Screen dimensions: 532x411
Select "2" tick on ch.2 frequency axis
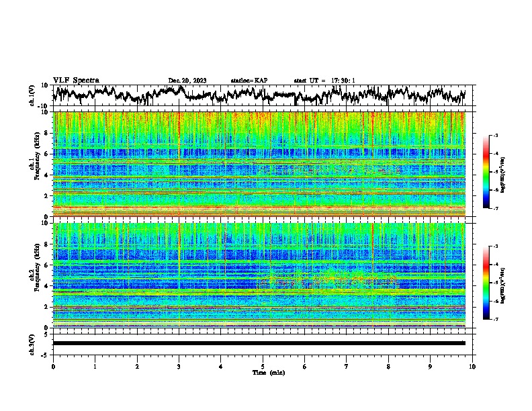click(x=46, y=307)
